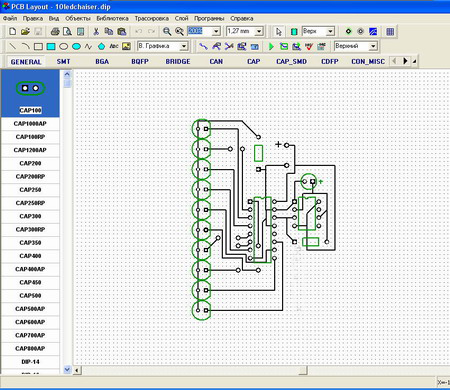Switch to the SMT library tab
Image resolution: width=450 pixels, height=390 pixels.
coord(63,62)
